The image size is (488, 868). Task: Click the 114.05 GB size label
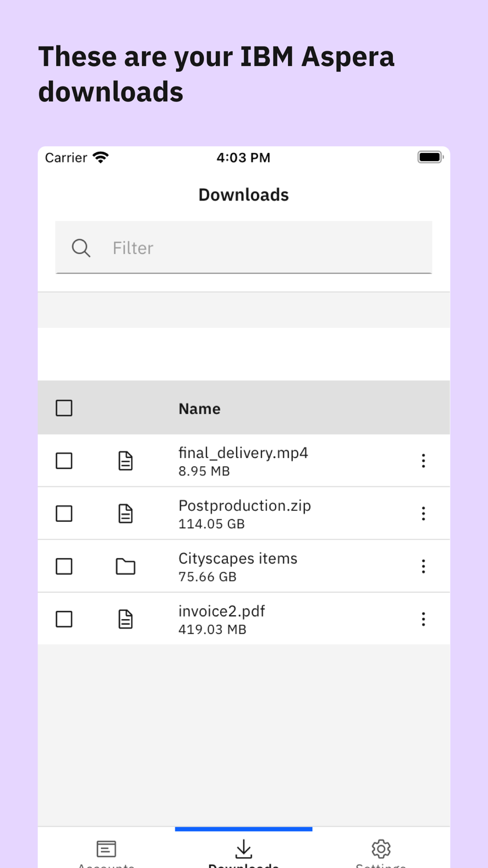coord(211,524)
